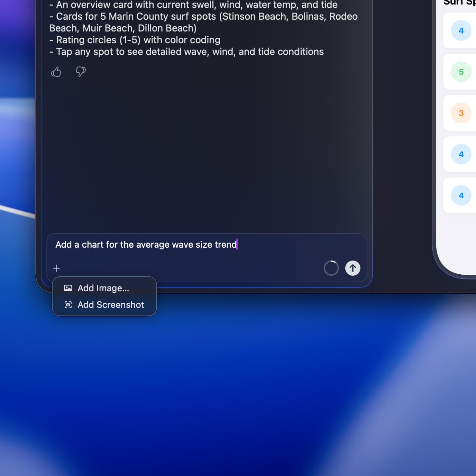Click the 'Cards for 5 Marin County' line

click(x=203, y=17)
